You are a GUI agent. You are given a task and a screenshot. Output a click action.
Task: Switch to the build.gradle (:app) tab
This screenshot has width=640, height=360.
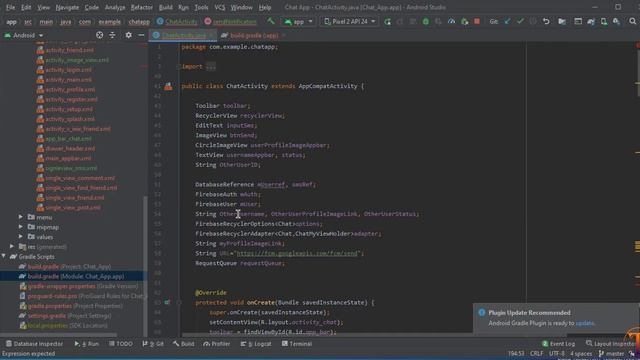pos(254,36)
